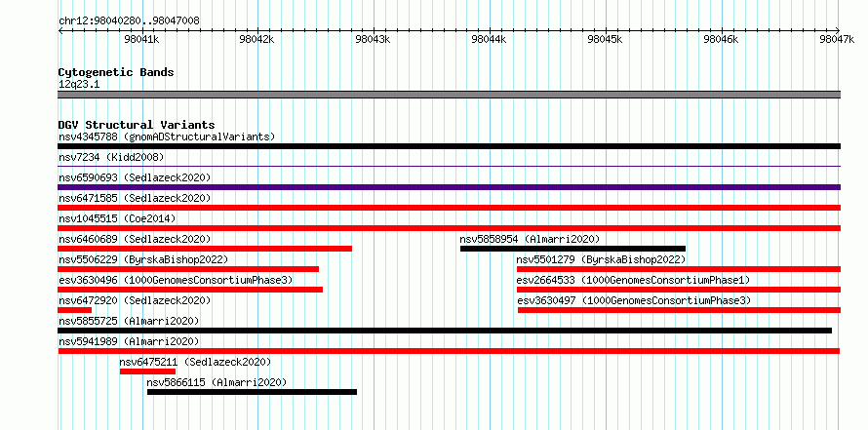Image resolution: width=868 pixels, height=430 pixels.
Task: Select the red esv3630496 variant bar
Action: (190, 290)
